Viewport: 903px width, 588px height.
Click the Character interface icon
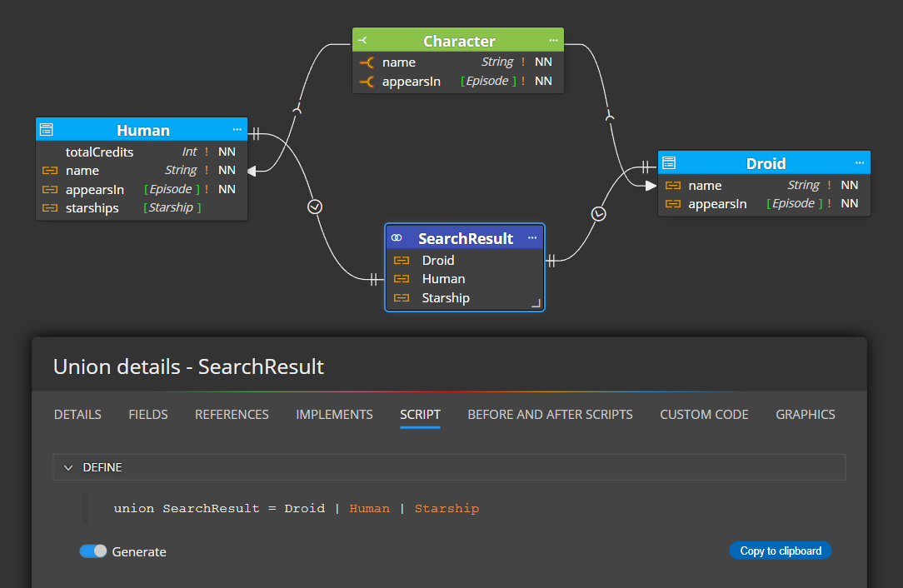362,41
